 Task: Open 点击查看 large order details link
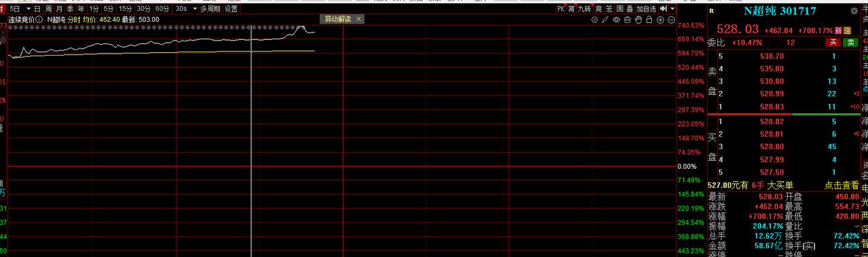coord(842,185)
